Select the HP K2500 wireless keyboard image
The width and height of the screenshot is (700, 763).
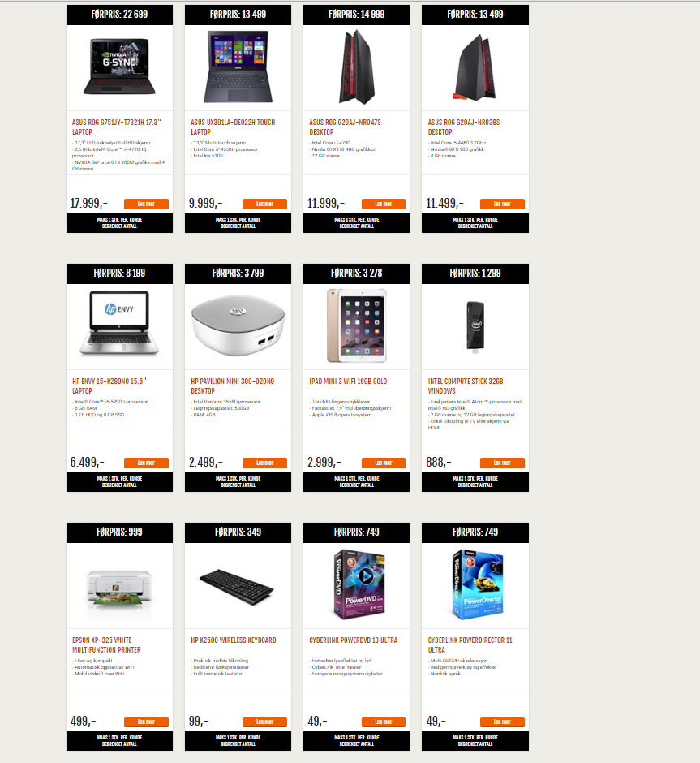pyautogui.click(x=237, y=588)
